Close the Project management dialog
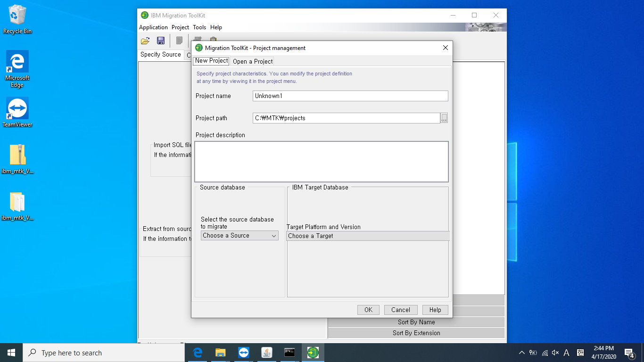644x362 pixels. pyautogui.click(x=446, y=48)
